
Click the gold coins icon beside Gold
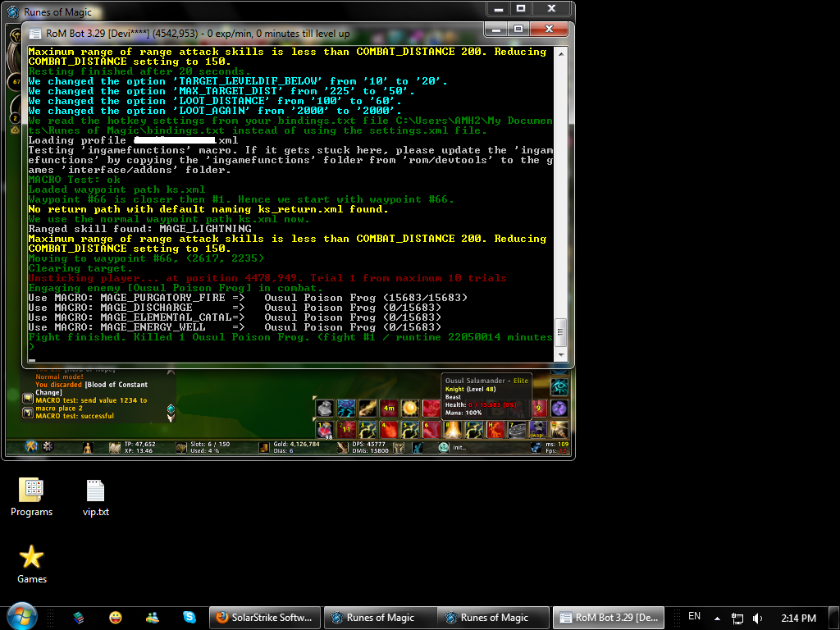[263, 447]
